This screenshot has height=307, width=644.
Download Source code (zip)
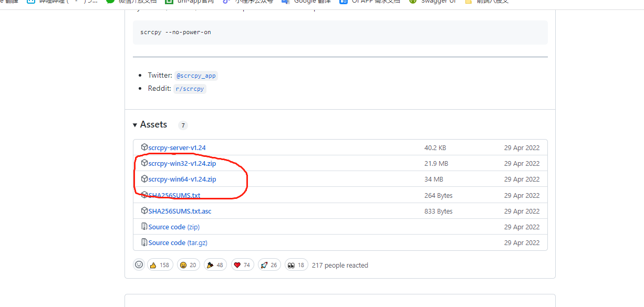(174, 227)
